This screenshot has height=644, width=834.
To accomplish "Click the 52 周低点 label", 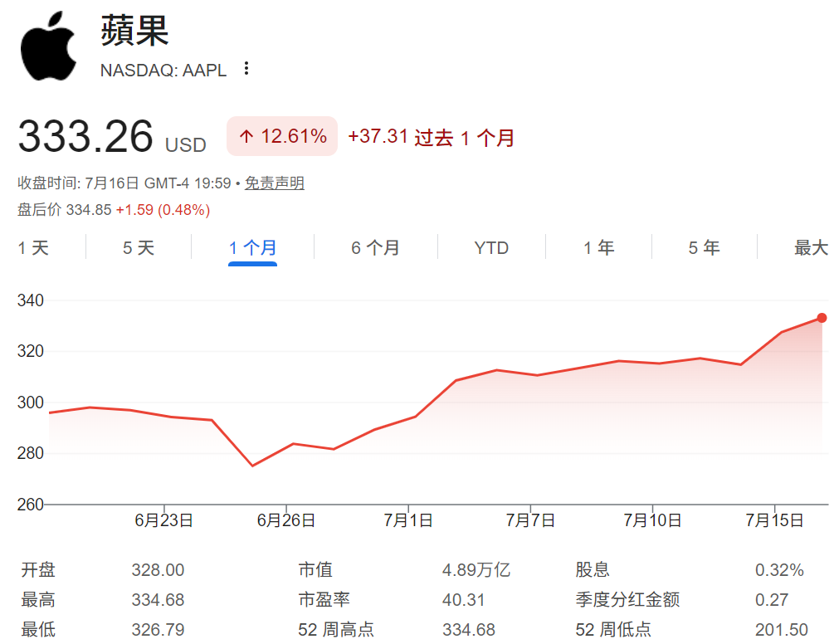I will [613, 630].
